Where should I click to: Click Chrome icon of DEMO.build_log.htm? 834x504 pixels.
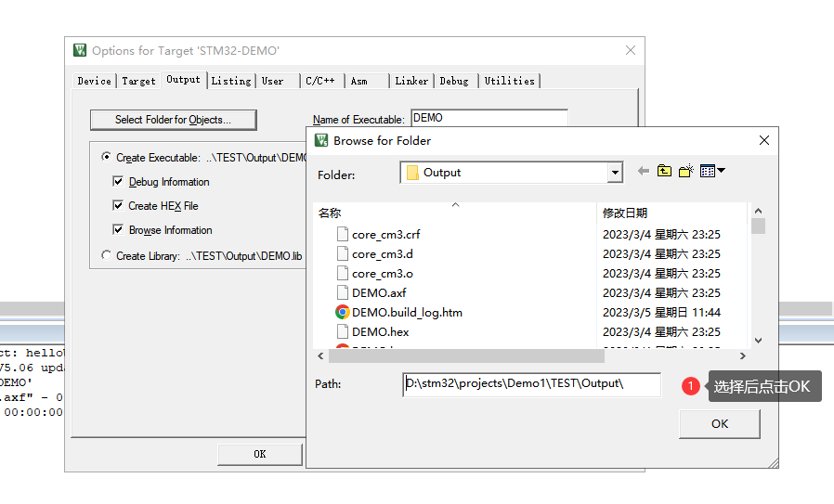(x=343, y=313)
